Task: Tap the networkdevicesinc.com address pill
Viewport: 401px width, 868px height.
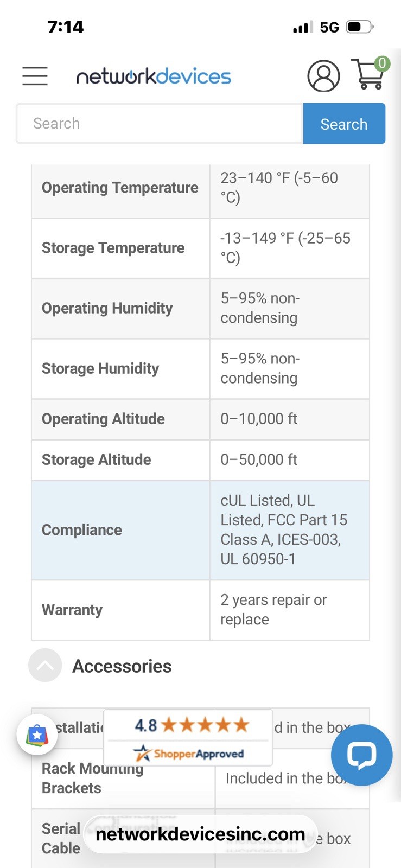Action: click(200, 834)
